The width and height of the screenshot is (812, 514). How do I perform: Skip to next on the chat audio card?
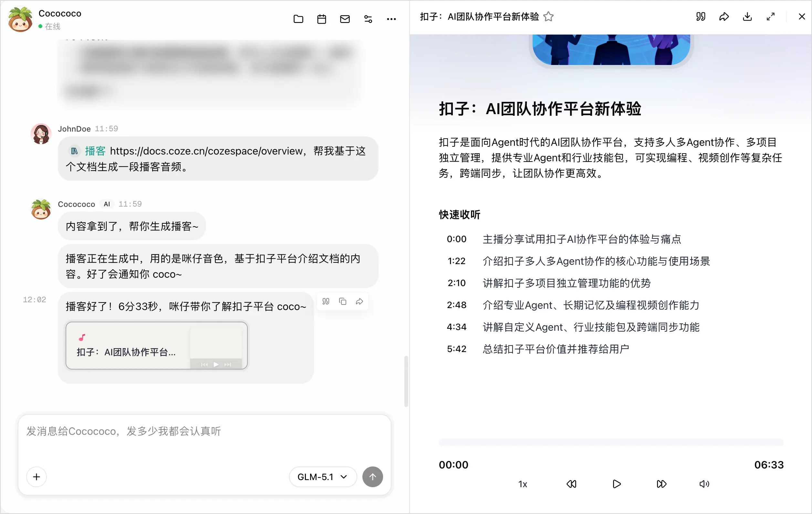click(228, 365)
